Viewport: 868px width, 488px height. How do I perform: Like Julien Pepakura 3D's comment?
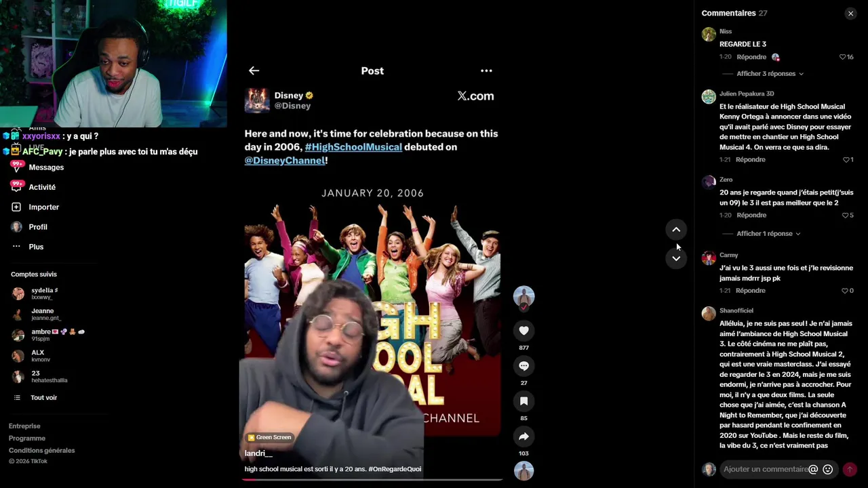846,160
